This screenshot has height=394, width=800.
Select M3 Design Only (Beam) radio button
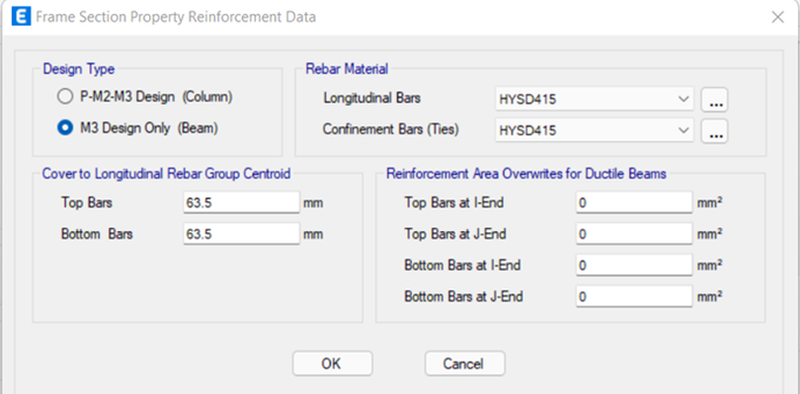point(65,128)
